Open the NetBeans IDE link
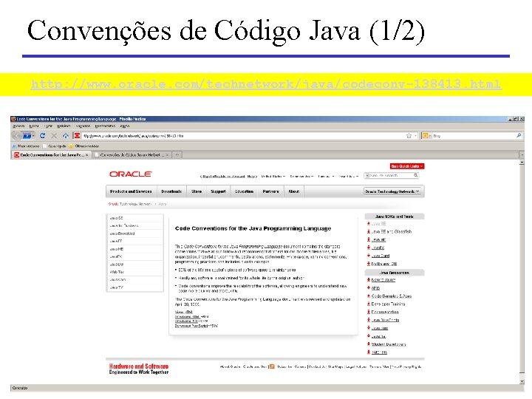 (x=384, y=264)
